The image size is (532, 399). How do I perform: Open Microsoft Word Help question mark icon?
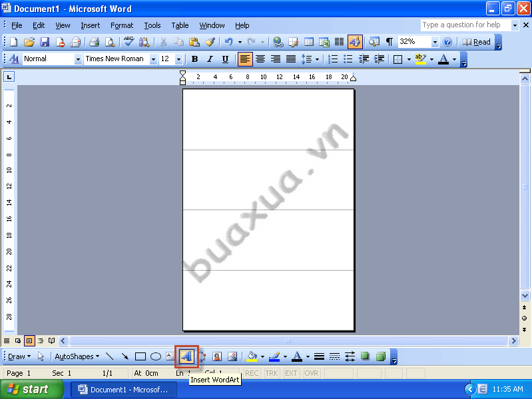coord(447,42)
